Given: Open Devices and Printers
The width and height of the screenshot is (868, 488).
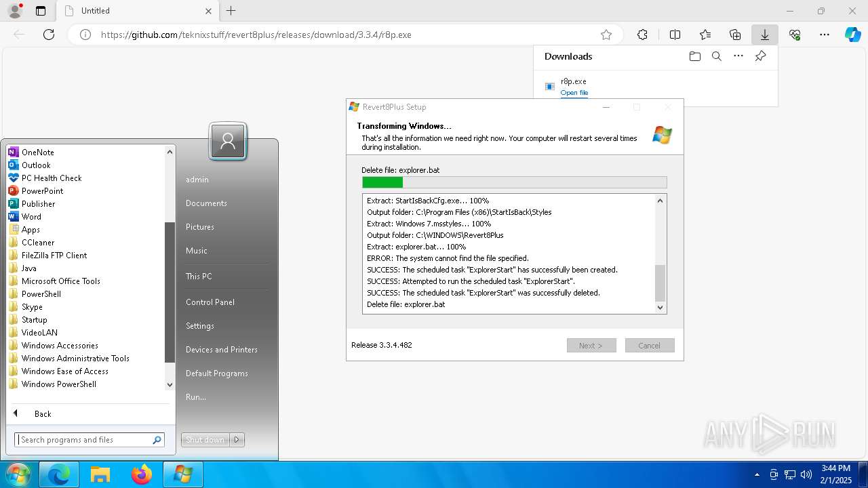Looking at the screenshot, I should [222, 350].
